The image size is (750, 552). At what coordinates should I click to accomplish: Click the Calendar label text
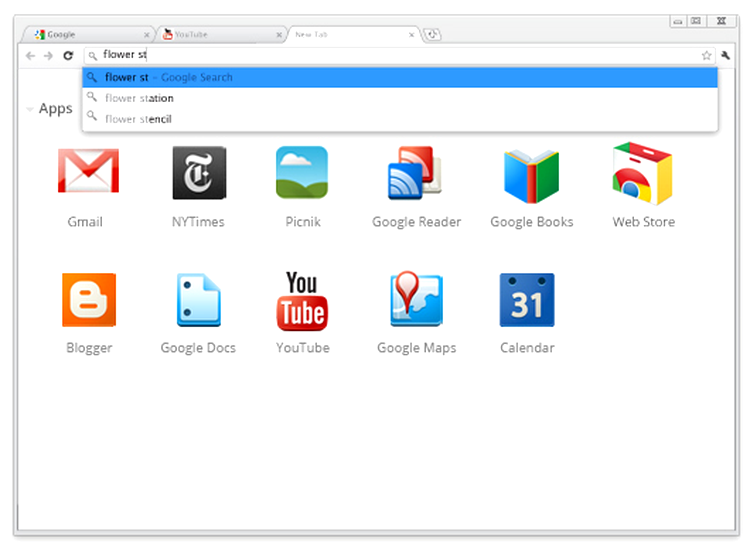coord(527,348)
